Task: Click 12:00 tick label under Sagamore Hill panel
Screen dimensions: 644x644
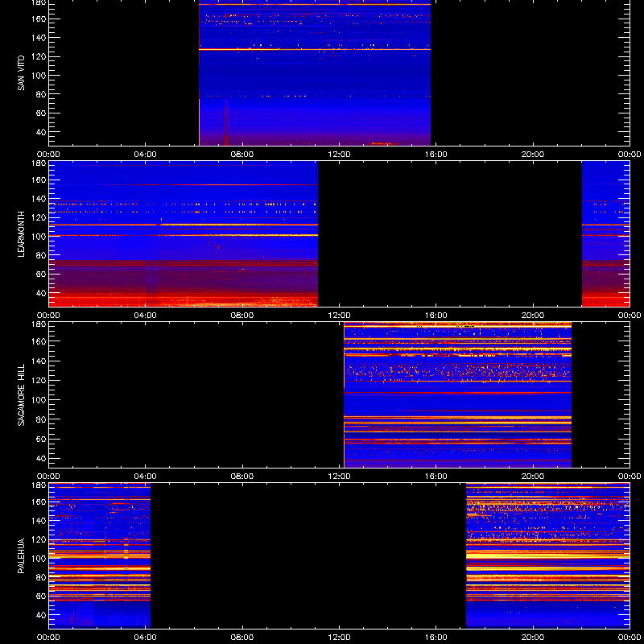Action: (339, 477)
